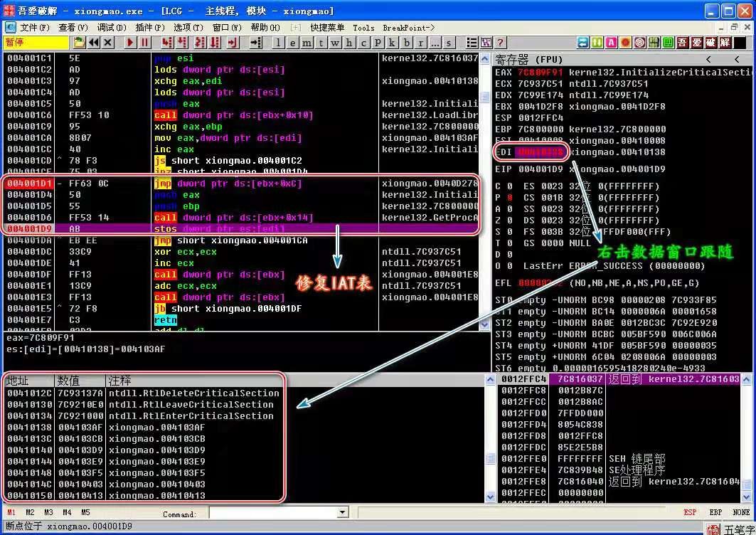The image size is (756, 535).
Task: Click the NONE button in the command bar
Action: click(x=741, y=512)
